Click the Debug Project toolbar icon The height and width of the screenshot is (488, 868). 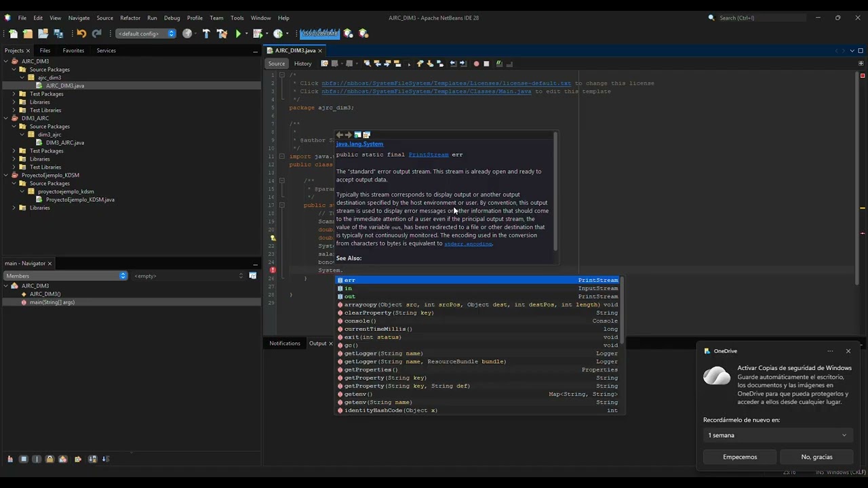tap(257, 33)
